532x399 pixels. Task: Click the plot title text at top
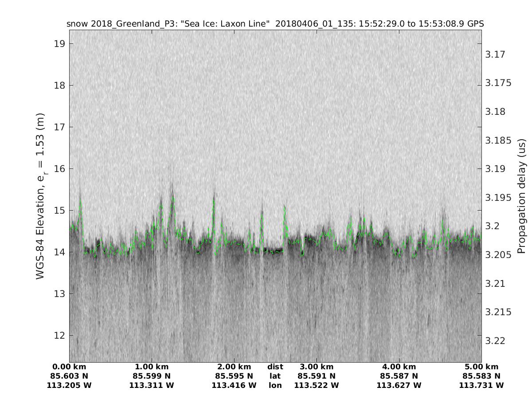click(275, 24)
